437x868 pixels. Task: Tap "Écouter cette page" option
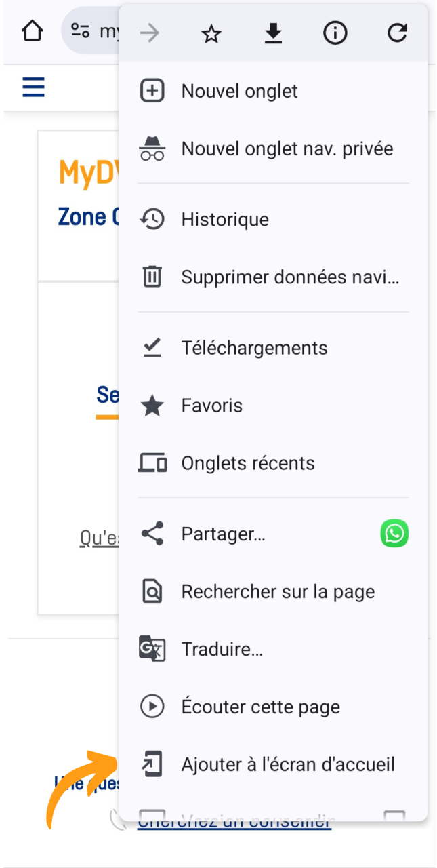260,707
